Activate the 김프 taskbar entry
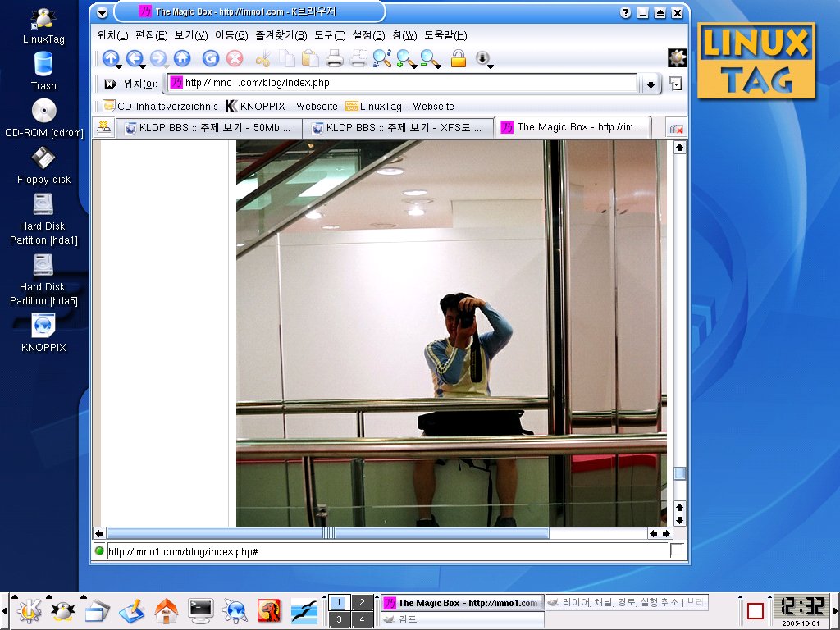The width and height of the screenshot is (840, 630). [462, 619]
